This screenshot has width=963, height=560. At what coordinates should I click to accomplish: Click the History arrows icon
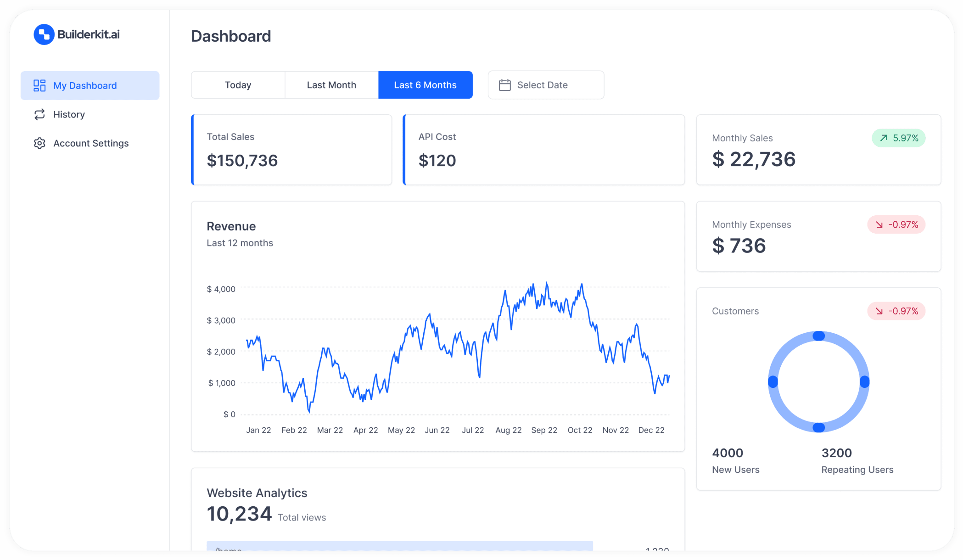[39, 114]
